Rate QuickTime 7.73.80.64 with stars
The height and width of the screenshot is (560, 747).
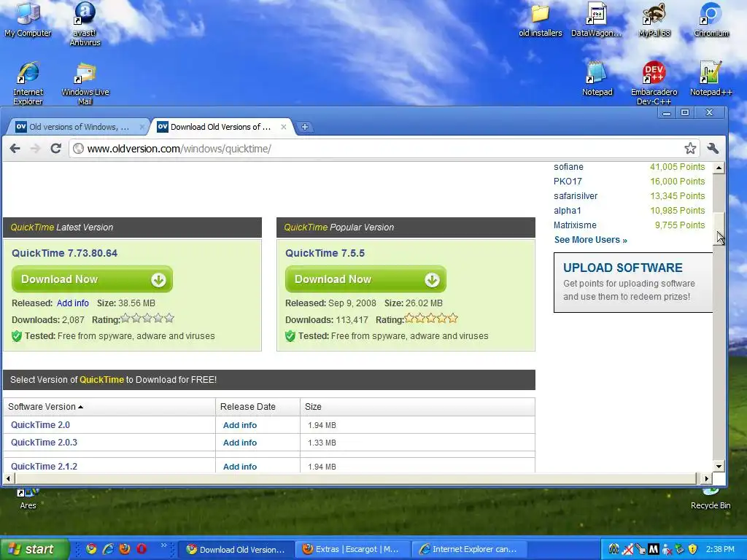(147, 318)
